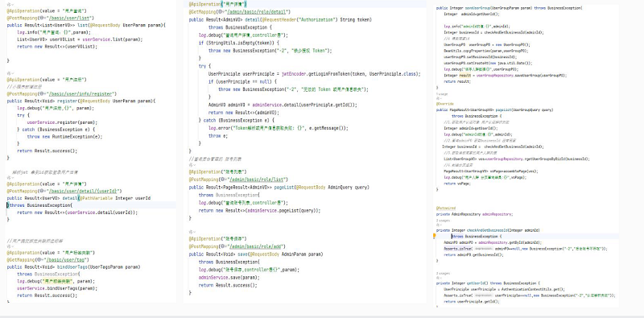Image resolution: width=644 pixels, height=318 pixels.
Task: Click the @Autowired annotation
Action: click(446, 209)
